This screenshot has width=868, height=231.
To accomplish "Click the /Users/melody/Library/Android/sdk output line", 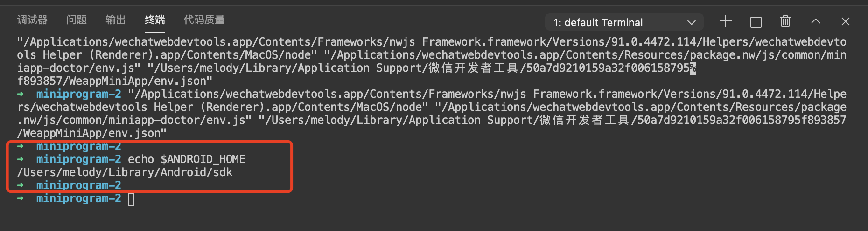I will [x=125, y=172].
